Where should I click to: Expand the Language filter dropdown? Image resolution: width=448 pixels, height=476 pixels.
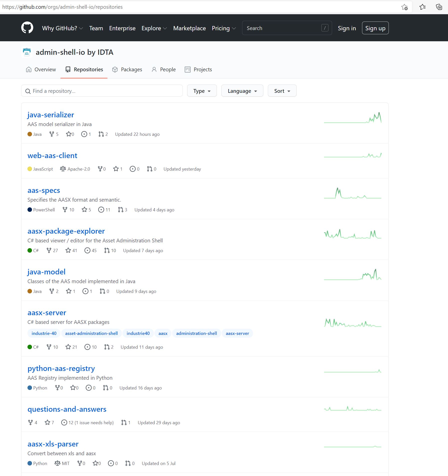(242, 91)
